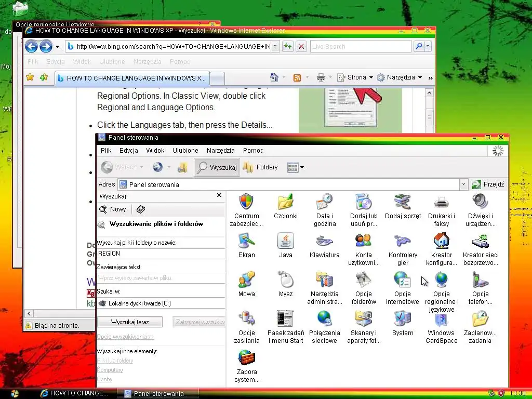Open Plik menu in Panel sterowania
Viewport: 532px width, 399px height.
pyautogui.click(x=106, y=150)
